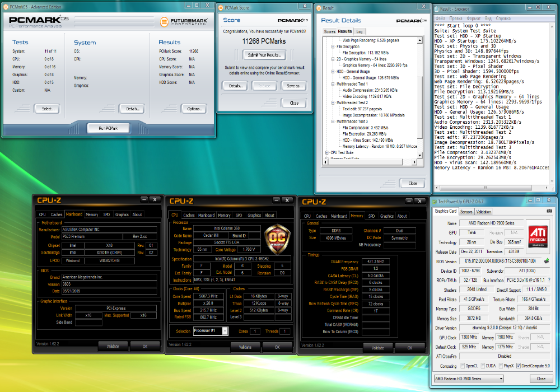Collapse the 2D - Graphics Memory node
The image size is (560, 392).
pos(333,59)
